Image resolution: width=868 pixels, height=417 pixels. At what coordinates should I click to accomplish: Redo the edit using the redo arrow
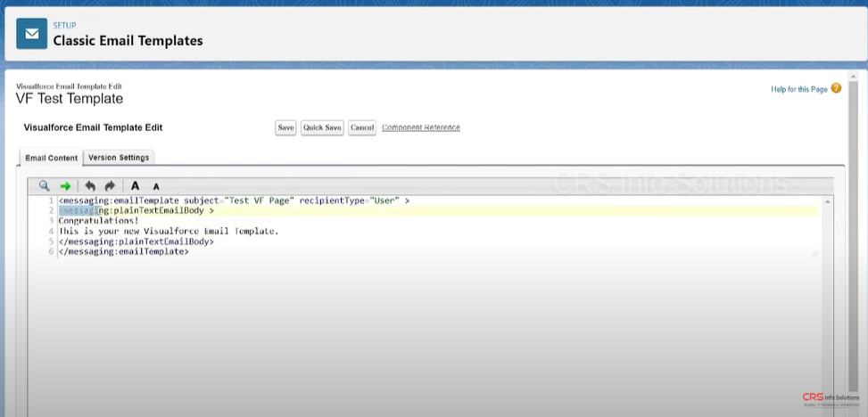coord(110,185)
